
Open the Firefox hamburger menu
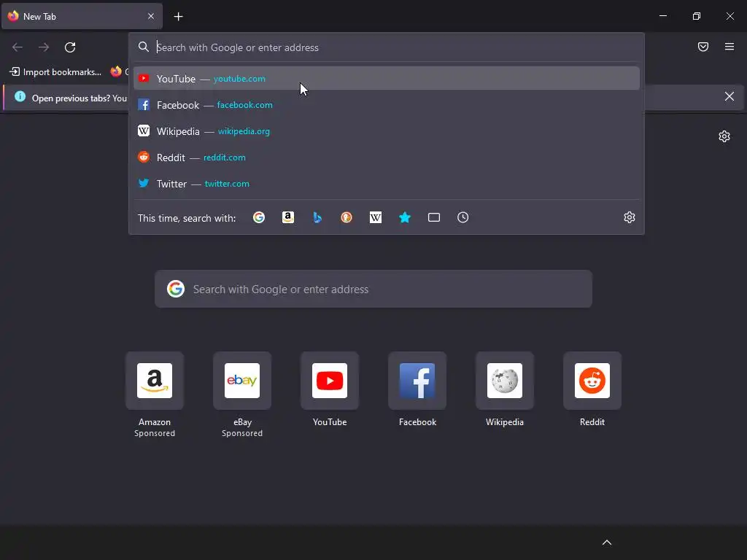tap(729, 47)
